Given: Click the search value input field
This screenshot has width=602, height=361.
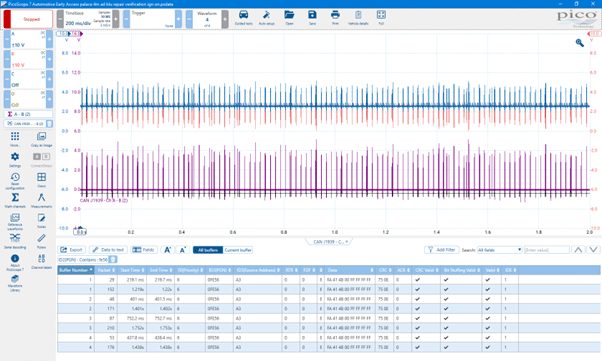Looking at the screenshot, I should [547, 250].
